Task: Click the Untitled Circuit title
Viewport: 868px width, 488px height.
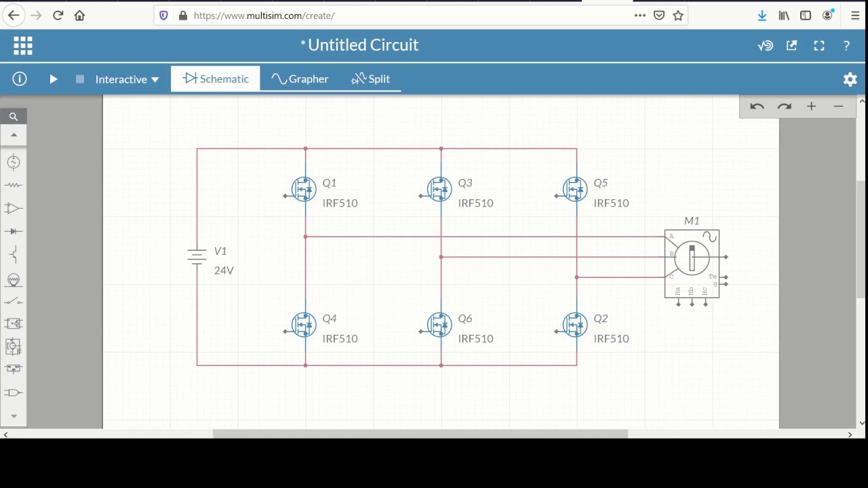Action: pos(363,45)
